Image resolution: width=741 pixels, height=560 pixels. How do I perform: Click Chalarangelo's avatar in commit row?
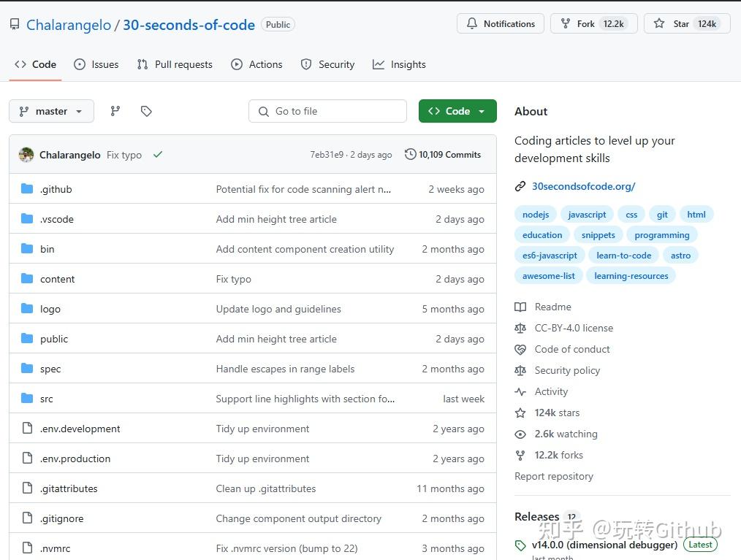pos(26,154)
